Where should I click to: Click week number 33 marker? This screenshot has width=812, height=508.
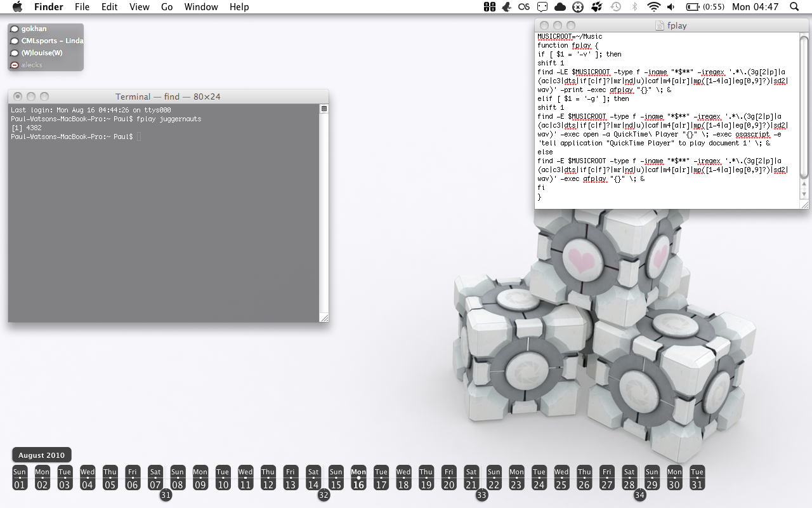pyautogui.click(x=482, y=495)
